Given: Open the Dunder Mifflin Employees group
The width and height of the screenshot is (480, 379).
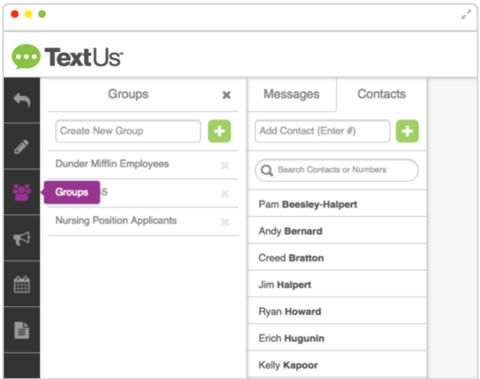Looking at the screenshot, I should [x=112, y=164].
